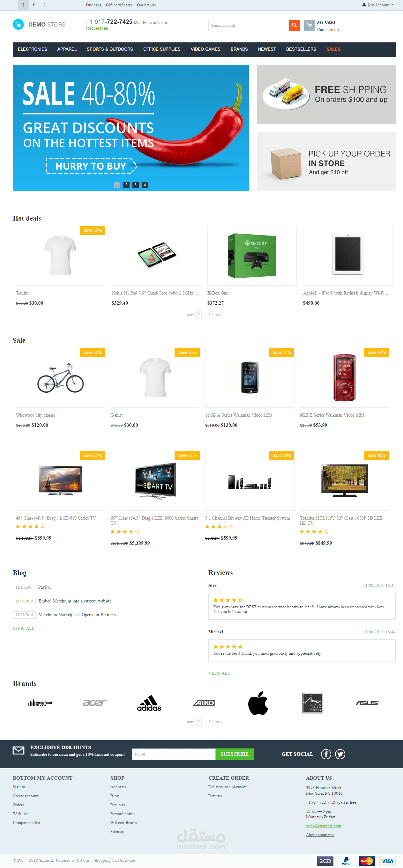Switch currency to pound sterling
Screen dimensions: 403x868
(44, 5)
